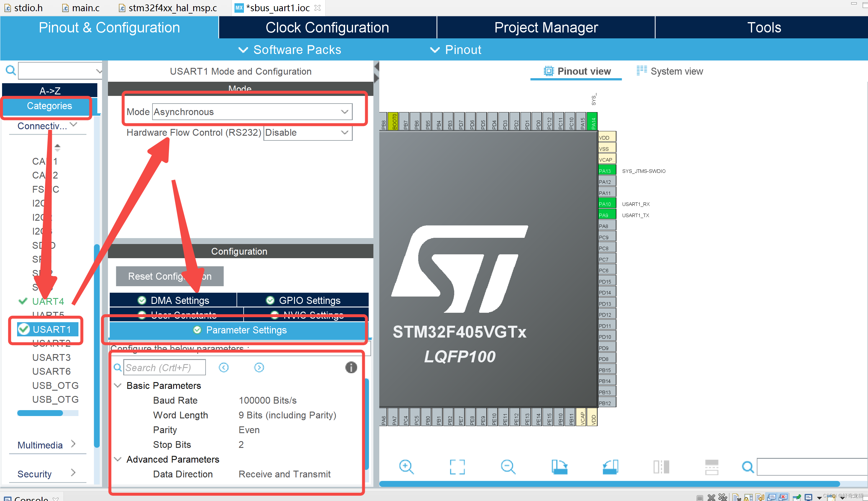Click the Reset Configuration button
This screenshot has height=501, width=868.
(170, 276)
